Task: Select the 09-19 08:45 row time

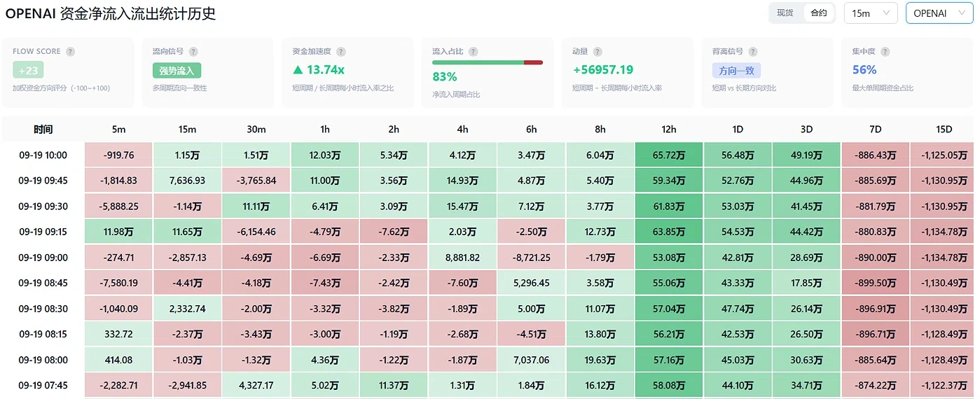Action: coord(43,283)
